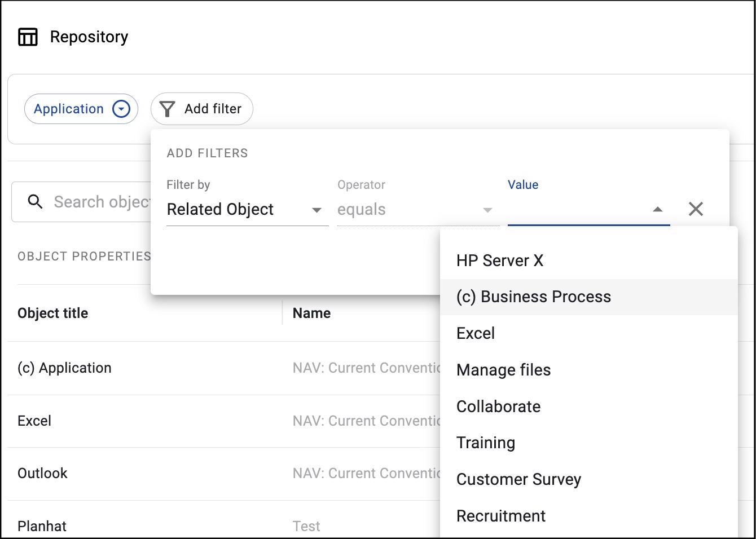Click the Object title column header
This screenshot has height=539, width=756.
[x=53, y=313]
